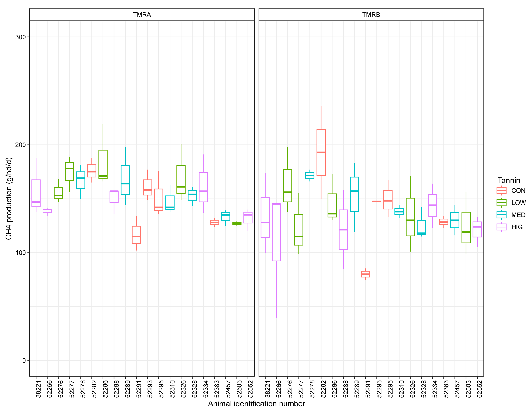Click the MED legend text label

[518, 215]
